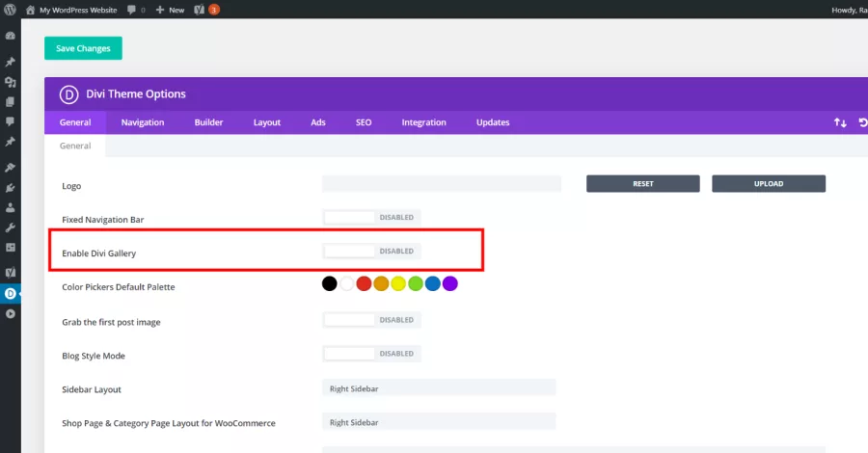The height and width of the screenshot is (453, 868).
Task: Click the Divi logo in header
Action: coord(69,94)
